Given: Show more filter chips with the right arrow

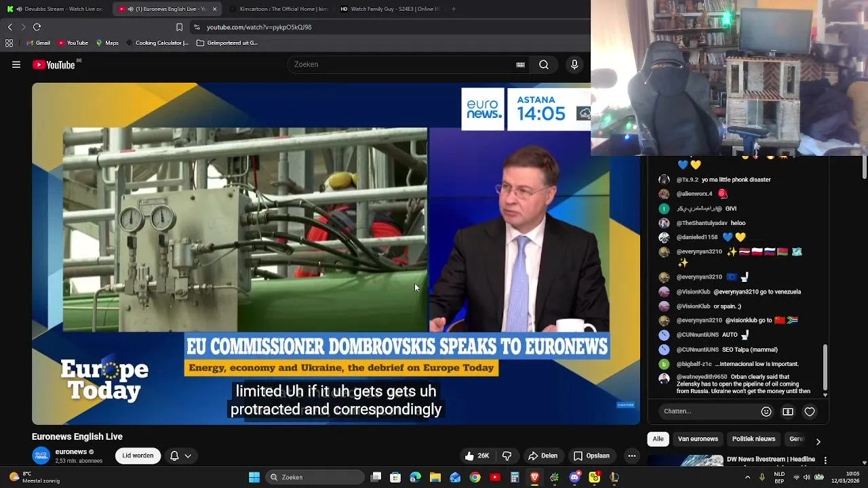Looking at the screenshot, I should tap(818, 441).
